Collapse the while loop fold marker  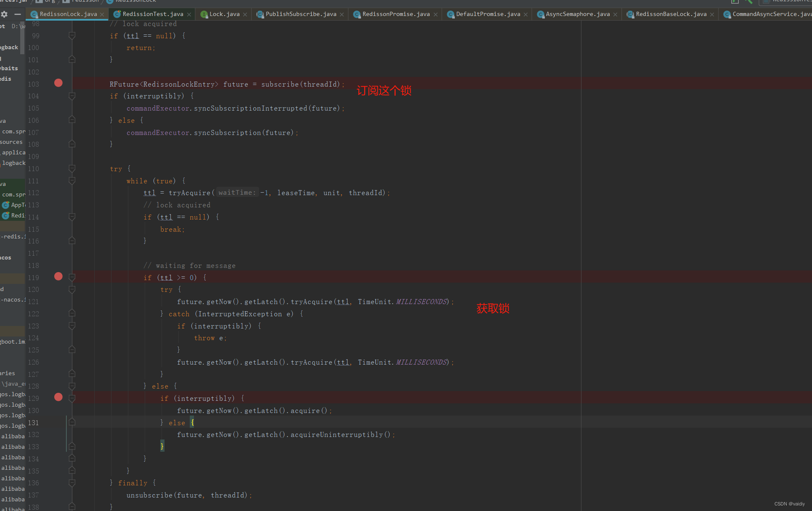[x=72, y=181]
